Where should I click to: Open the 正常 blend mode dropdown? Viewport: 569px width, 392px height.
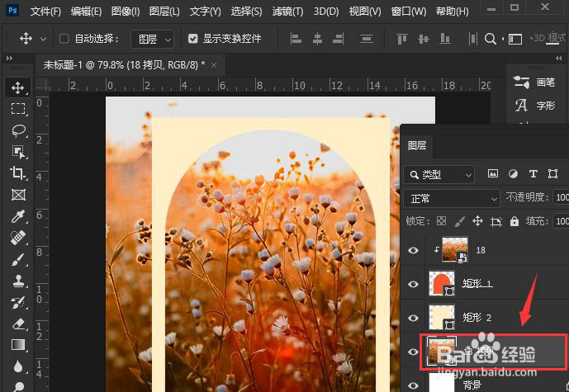click(452, 199)
